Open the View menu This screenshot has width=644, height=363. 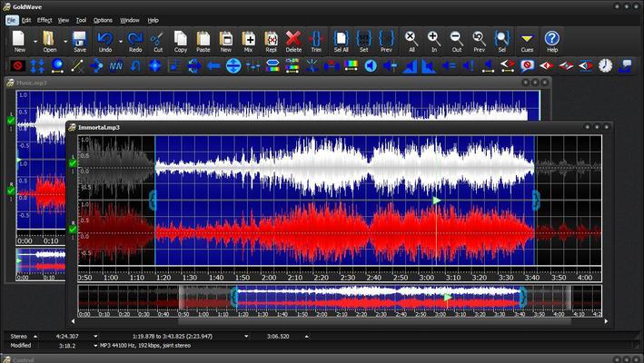click(64, 20)
